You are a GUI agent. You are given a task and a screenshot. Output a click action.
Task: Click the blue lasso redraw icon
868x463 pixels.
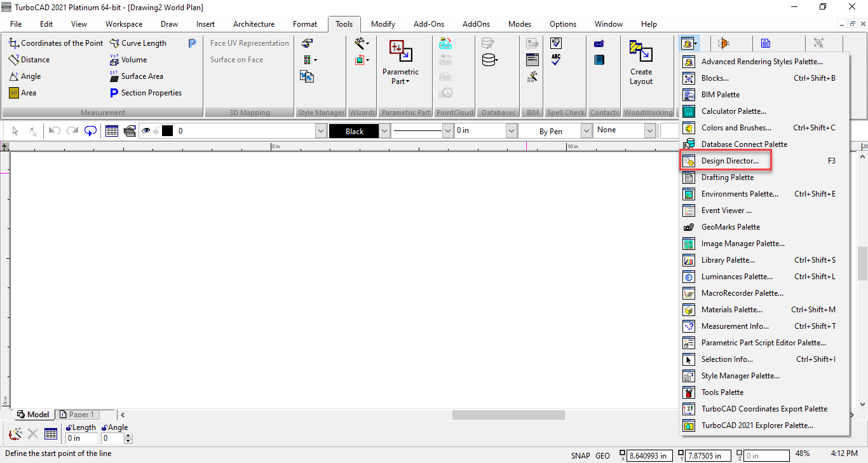[91, 130]
